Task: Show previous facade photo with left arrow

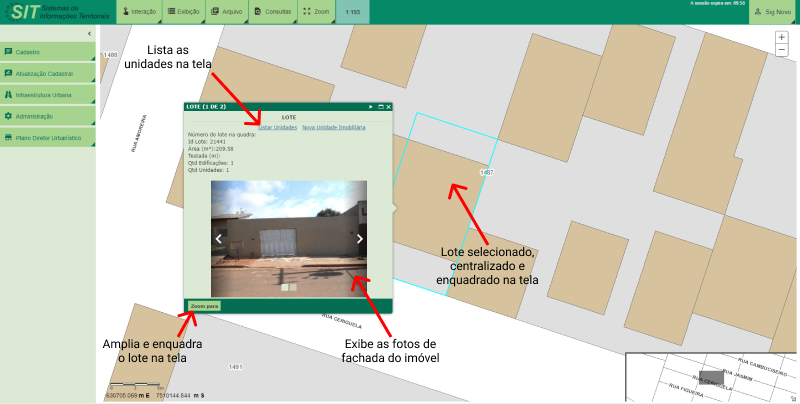Action: click(x=218, y=238)
